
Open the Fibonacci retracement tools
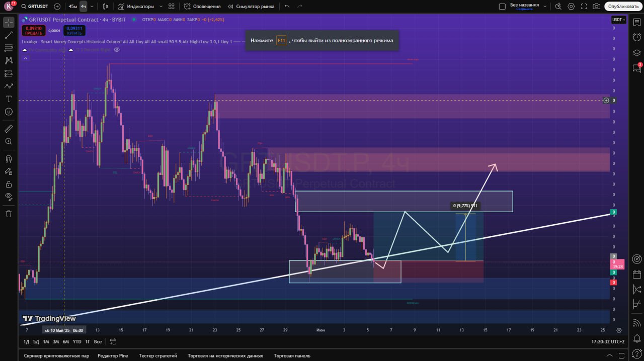(x=9, y=48)
